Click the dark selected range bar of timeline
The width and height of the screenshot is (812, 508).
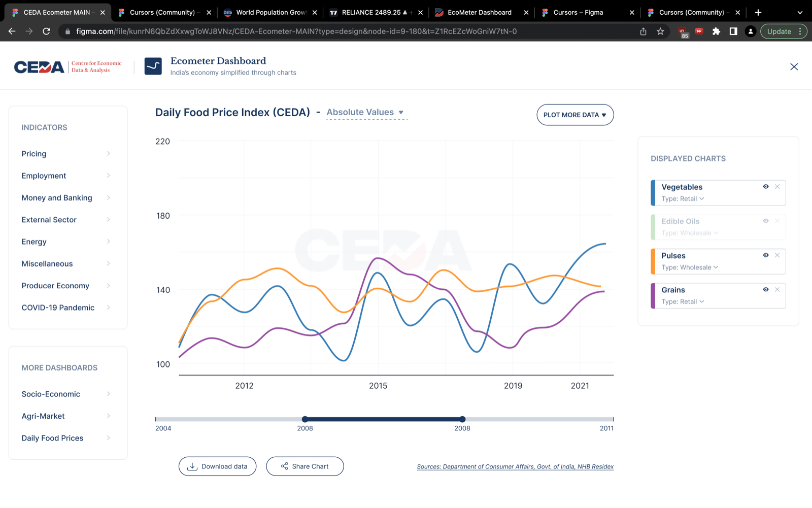384,419
